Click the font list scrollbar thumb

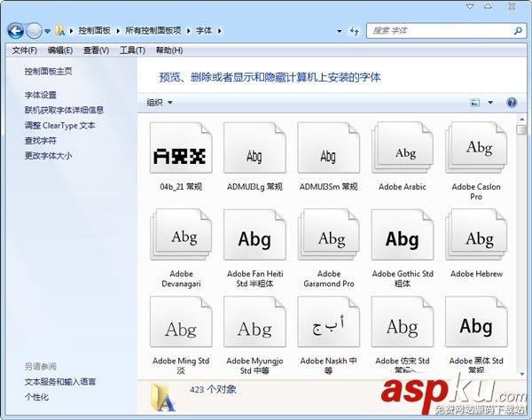pos(522,130)
